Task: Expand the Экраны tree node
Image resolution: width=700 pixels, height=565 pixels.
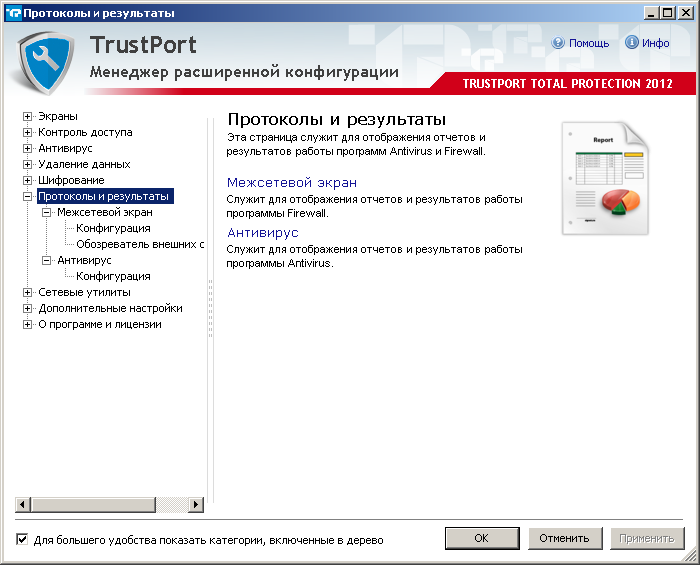Action: click(x=27, y=116)
